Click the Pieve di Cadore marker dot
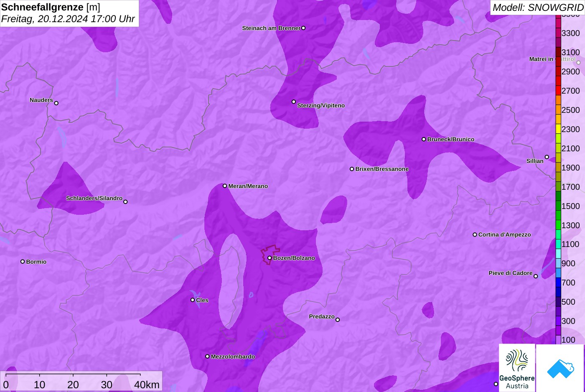 point(536,276)
